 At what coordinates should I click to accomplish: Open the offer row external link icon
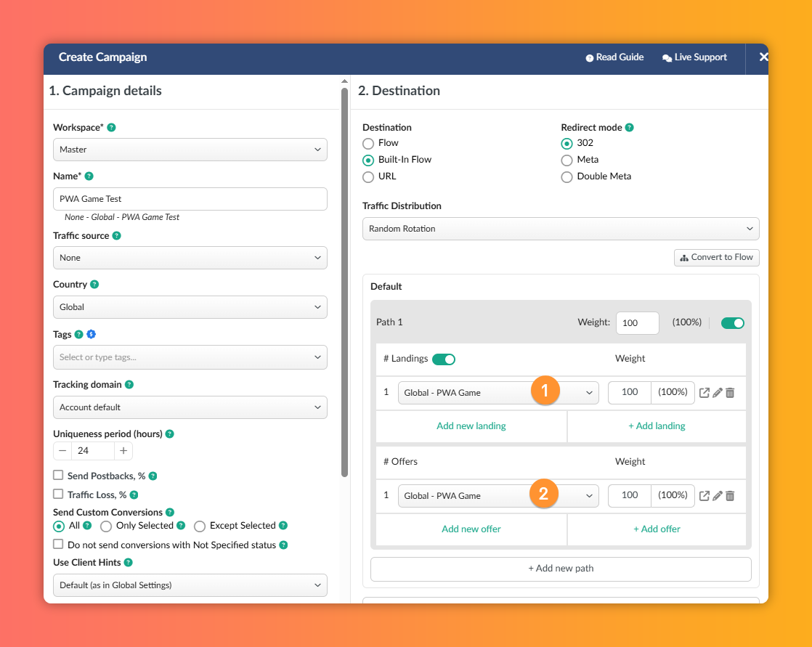pyautogui.click(x=705, y=496)
